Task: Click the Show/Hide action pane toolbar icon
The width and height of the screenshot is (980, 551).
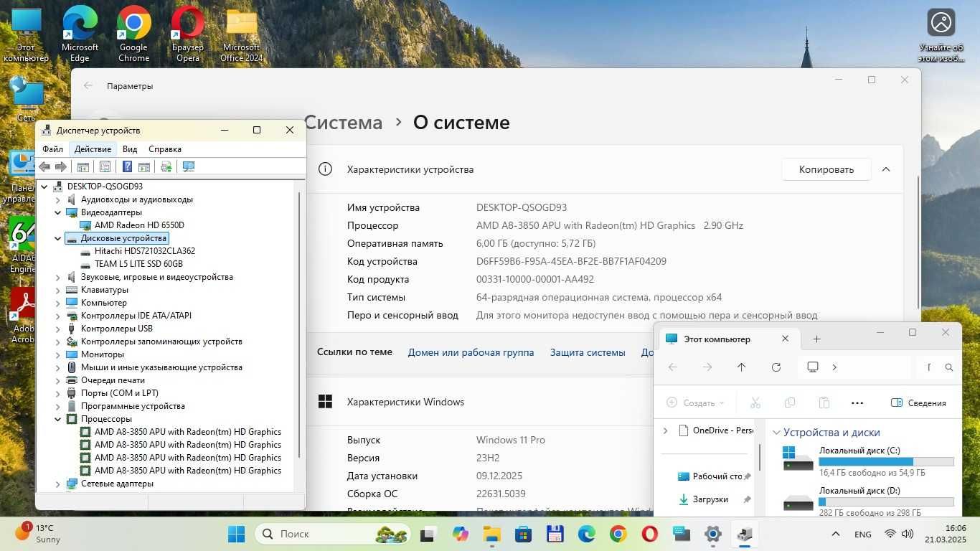Action: pyautogui.click(x=143, y=166)
